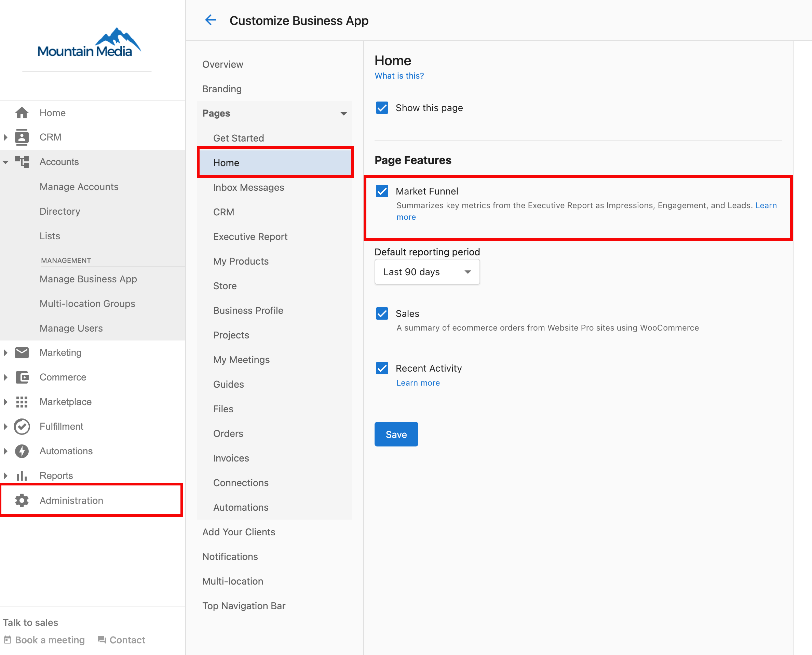The width and height of the screenshot is (812, 655).
Task: Click the Administration gear icon
Action: coord(22,500)
